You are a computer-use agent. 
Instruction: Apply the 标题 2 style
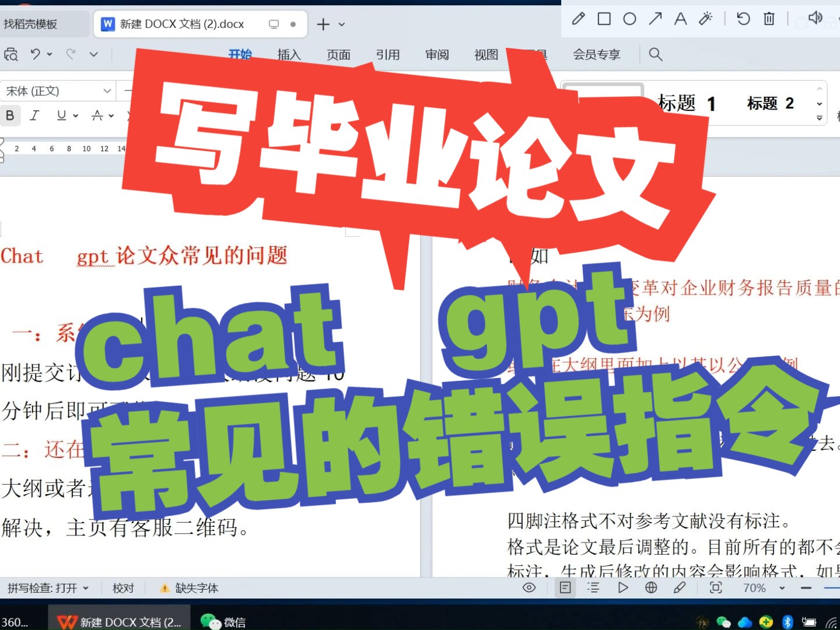[x=770, y=103]
